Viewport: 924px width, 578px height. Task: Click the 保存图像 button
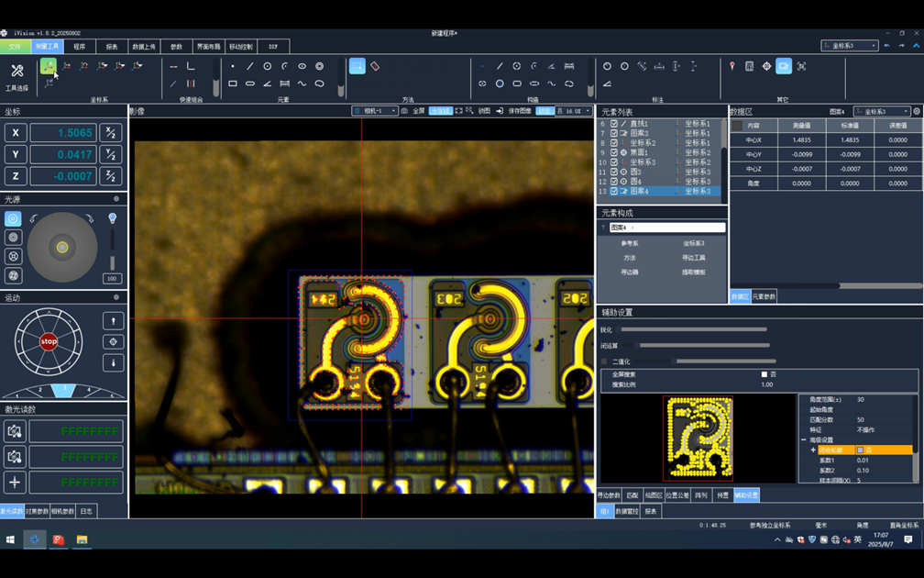519,111
